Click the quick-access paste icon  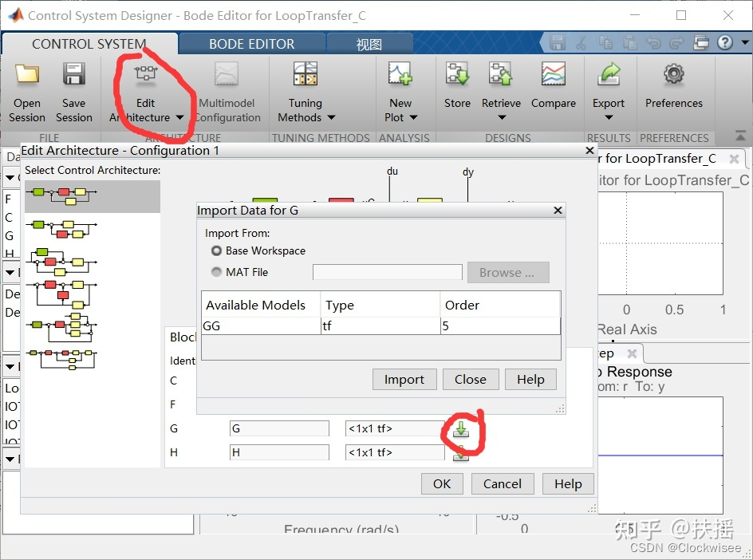(629, 43)
